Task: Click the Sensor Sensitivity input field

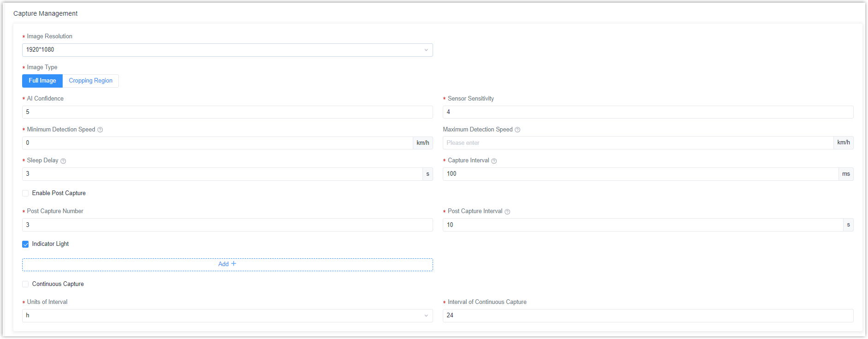Action: 648,112
